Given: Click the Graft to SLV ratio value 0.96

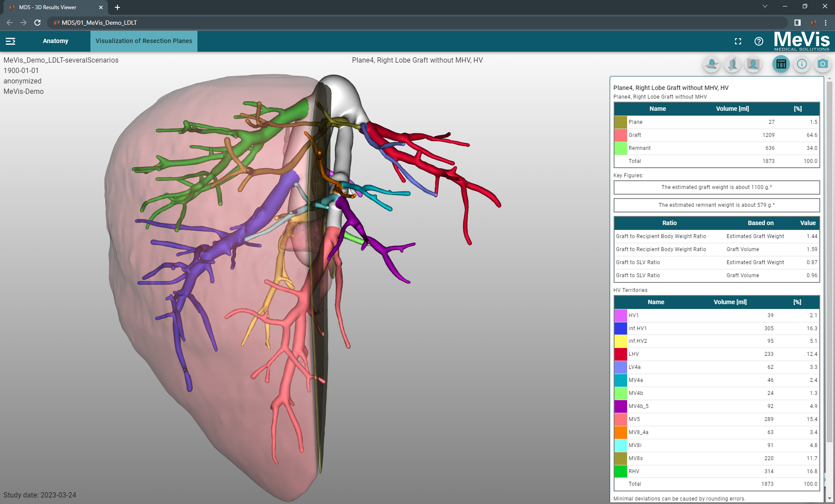Looking at the screenshot, I should (812, 275).
